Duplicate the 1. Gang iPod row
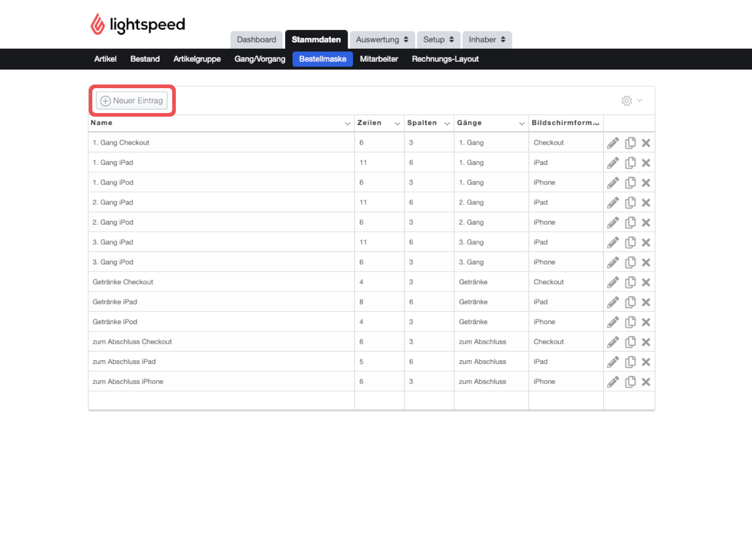Screen dimensions: 752x560 630,183
